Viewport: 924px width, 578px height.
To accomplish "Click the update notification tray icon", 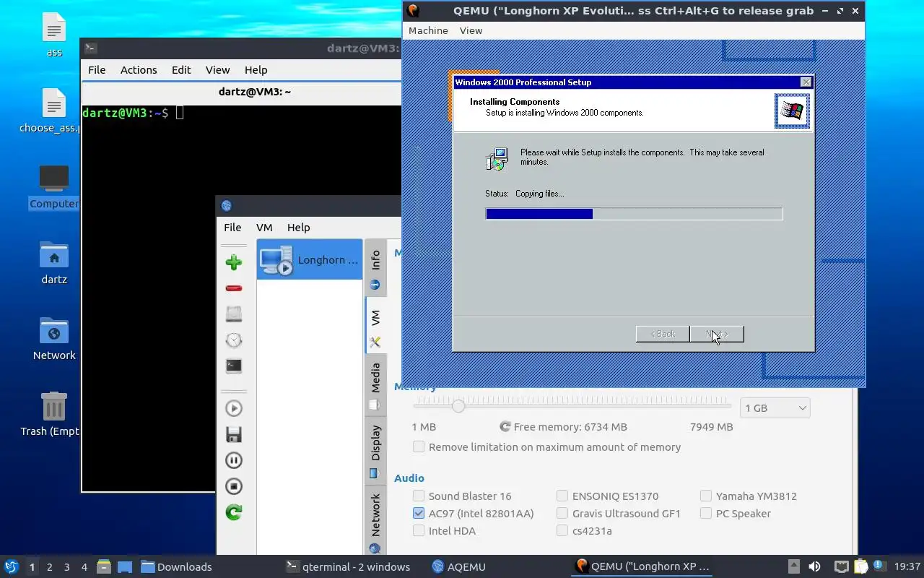I will point(879,566).
